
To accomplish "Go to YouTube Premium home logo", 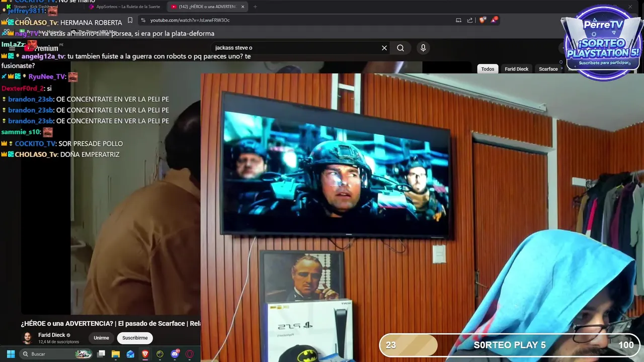I will coord(43,48).
